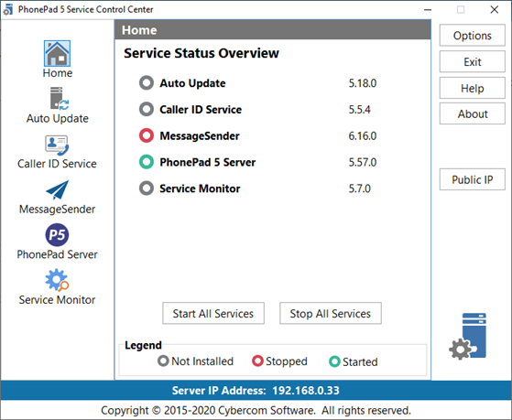Click the Stopped legend red circle
Viewport: 512px width, 420px height.
coord(257,361)
